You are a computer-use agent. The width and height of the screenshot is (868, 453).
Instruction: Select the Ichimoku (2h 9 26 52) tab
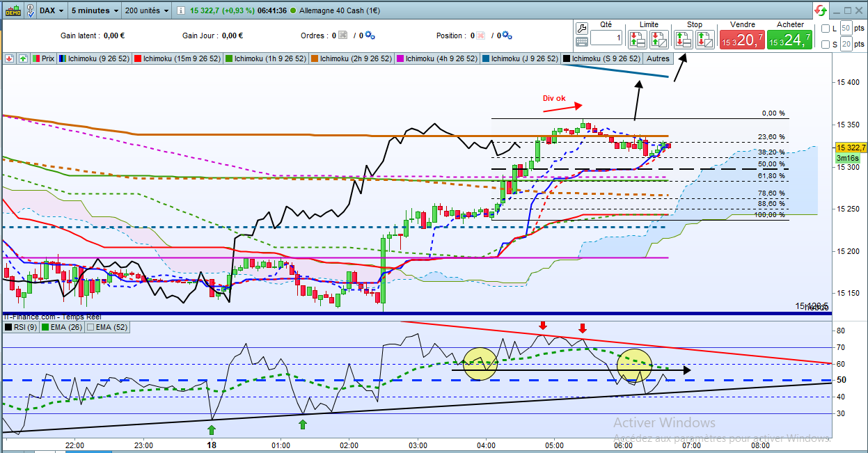[352, 58]
